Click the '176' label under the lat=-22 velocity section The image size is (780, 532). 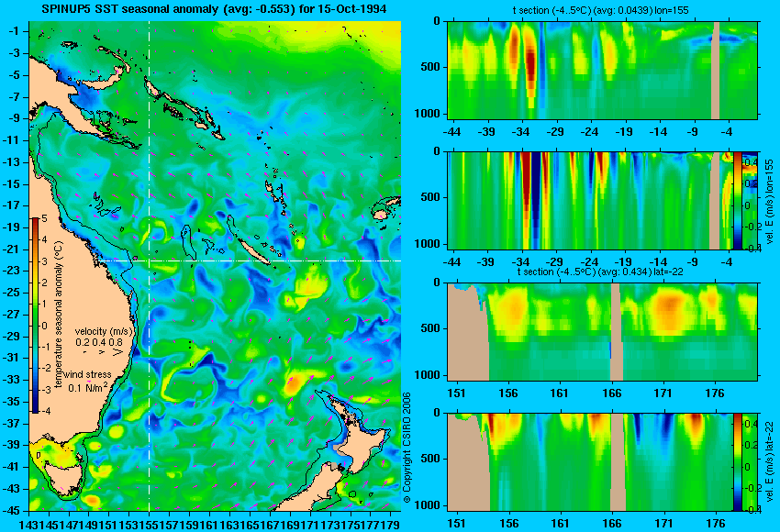(x=716, y=524)
